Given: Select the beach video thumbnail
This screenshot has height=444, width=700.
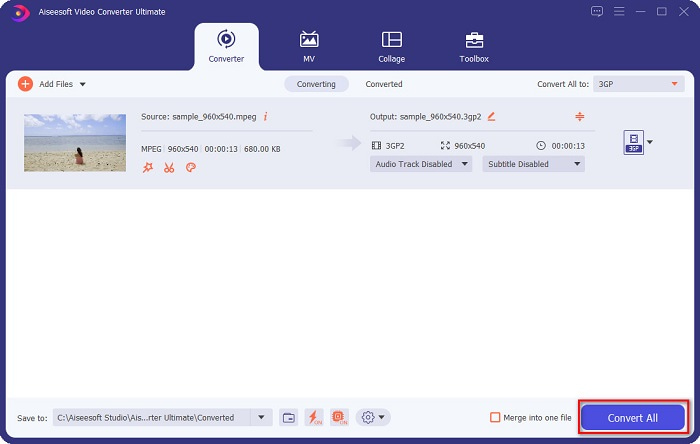Looking at the screenshot, I should coord(75,142).
